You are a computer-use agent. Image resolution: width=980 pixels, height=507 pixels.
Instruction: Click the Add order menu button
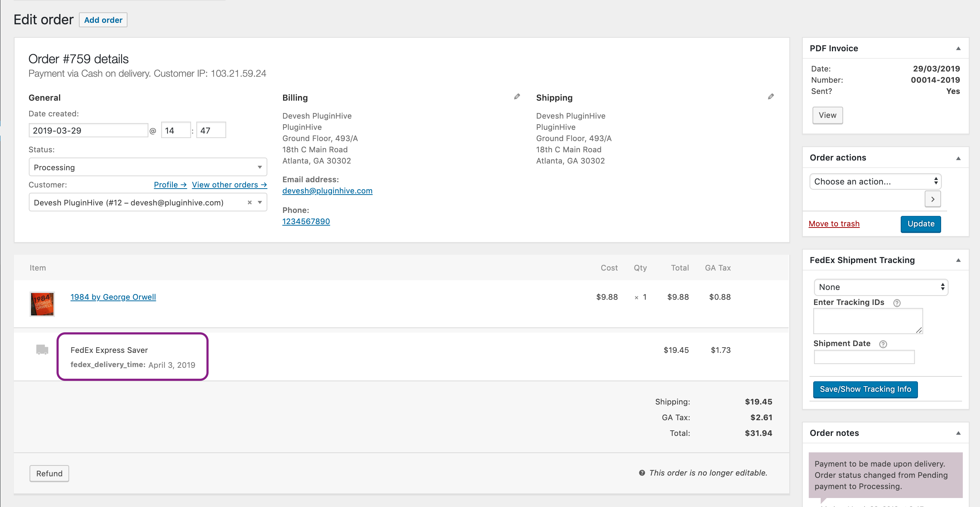pos(103,19)
